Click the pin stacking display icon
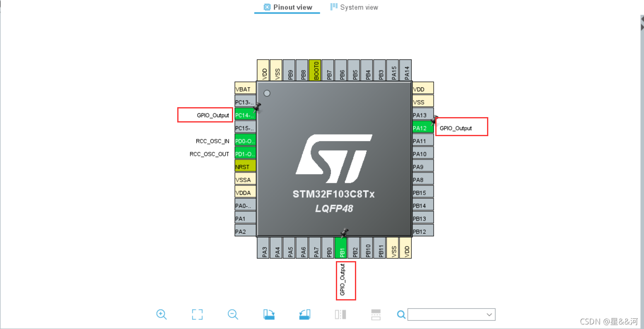 click(376, 315)
